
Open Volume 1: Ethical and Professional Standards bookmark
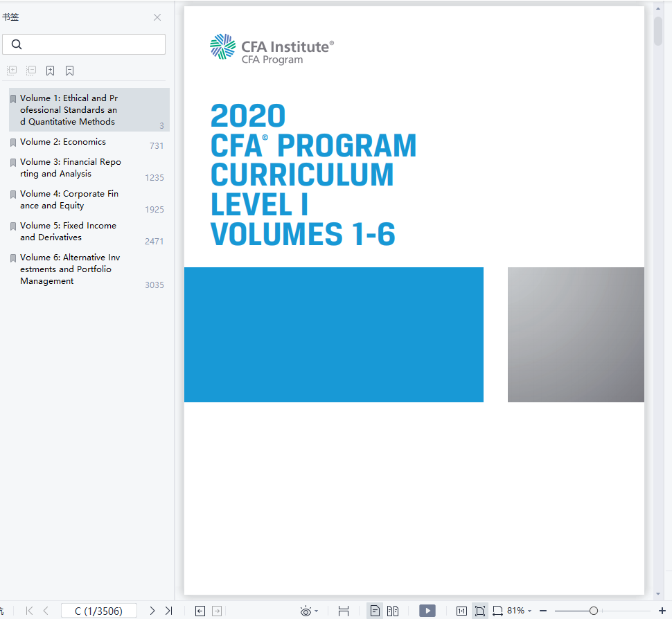point(89,109)
